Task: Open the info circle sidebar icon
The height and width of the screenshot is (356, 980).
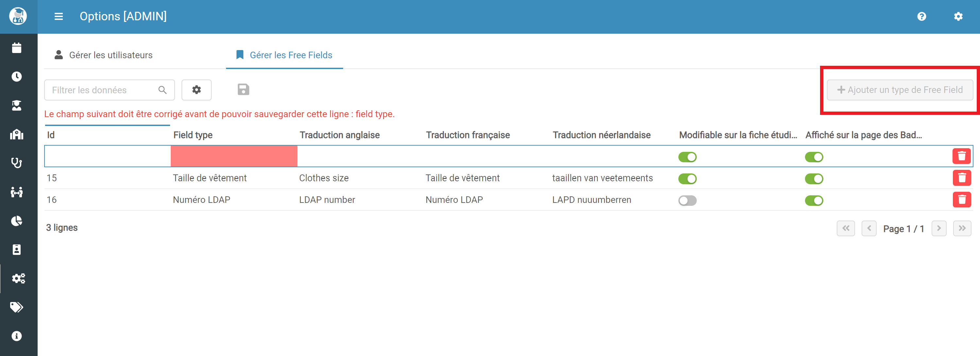Action: coord(17,336)
